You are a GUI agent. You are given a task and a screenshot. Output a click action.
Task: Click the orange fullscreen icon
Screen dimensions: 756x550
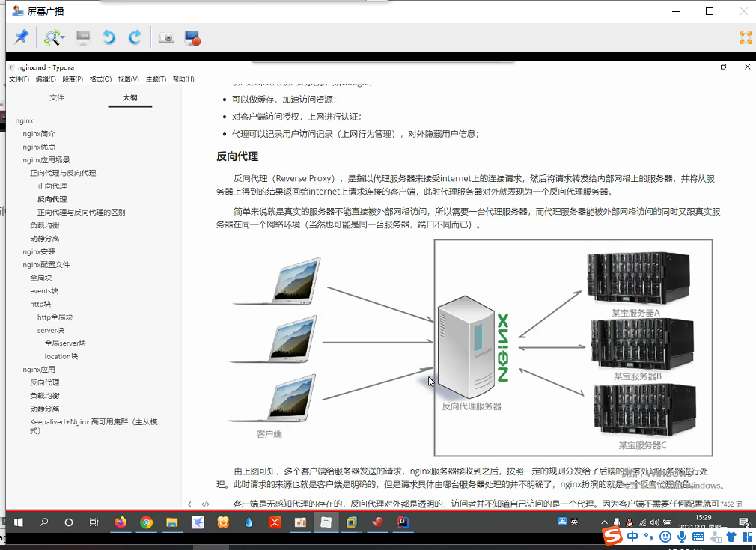(x=746, y=37)
